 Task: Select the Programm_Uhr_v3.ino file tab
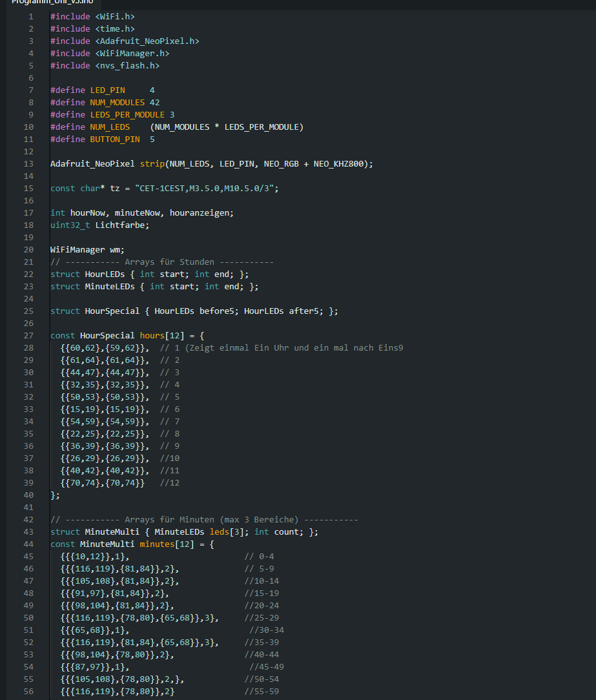pyautogui.click(x=43, y=2)
